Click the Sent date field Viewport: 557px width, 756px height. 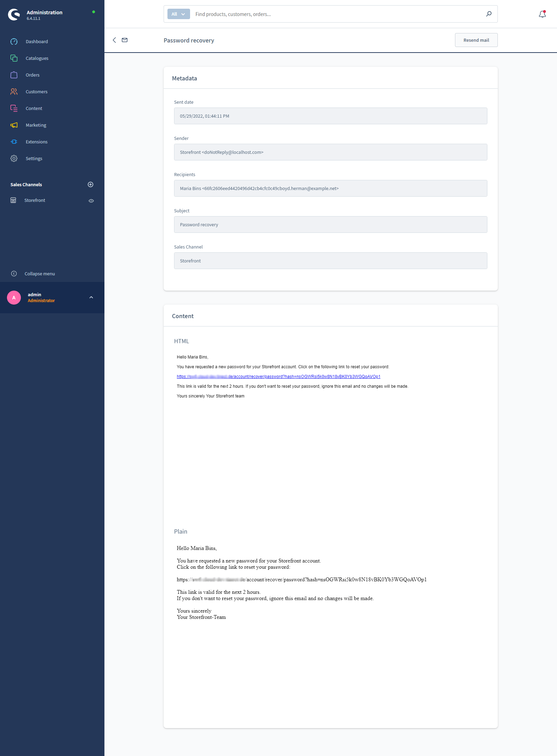pos(331,116)
